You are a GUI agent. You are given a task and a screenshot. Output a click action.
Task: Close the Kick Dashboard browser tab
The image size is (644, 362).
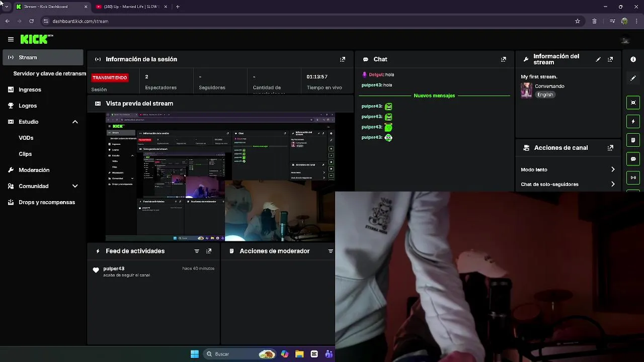coord(86,7)
